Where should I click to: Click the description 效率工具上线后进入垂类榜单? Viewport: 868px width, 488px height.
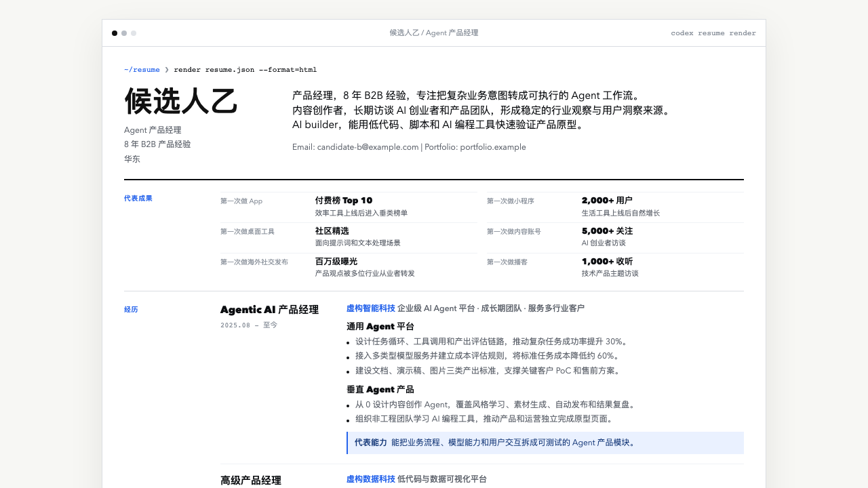(361, 213)
